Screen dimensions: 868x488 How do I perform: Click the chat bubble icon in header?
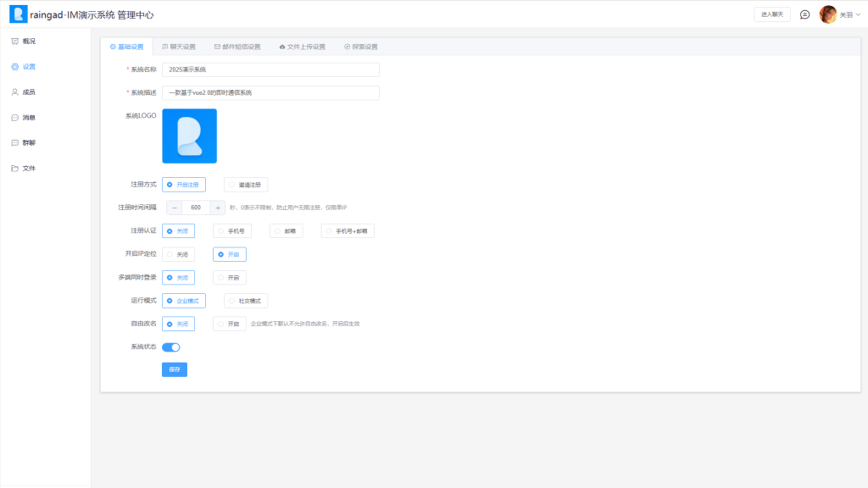click(x=804, y=14)
